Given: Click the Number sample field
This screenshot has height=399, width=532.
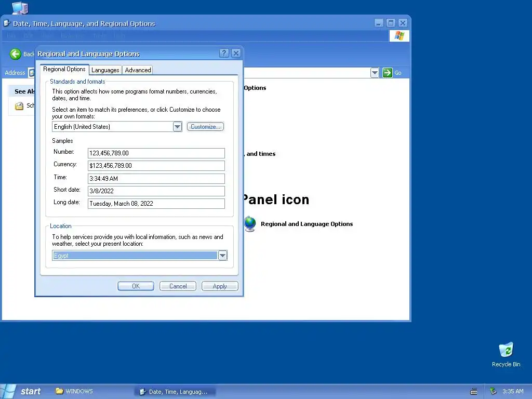Looking at the screenshot, I should pyautogui.click(x=156, y=153).
